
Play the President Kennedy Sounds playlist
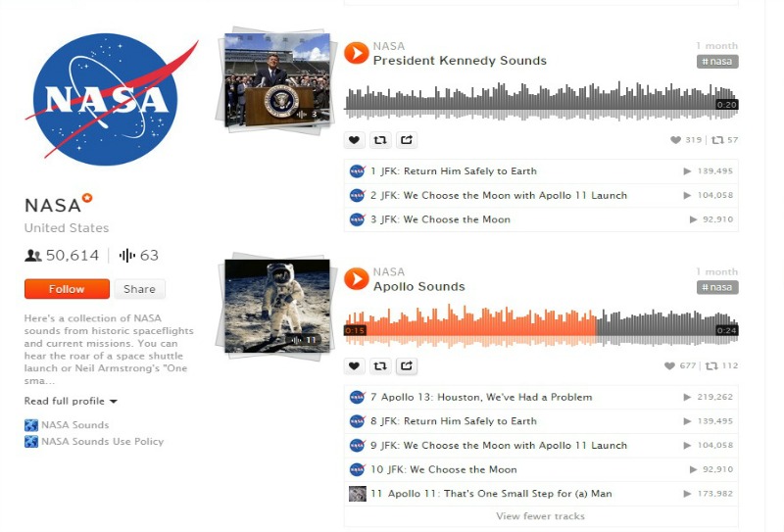[357, 54]
